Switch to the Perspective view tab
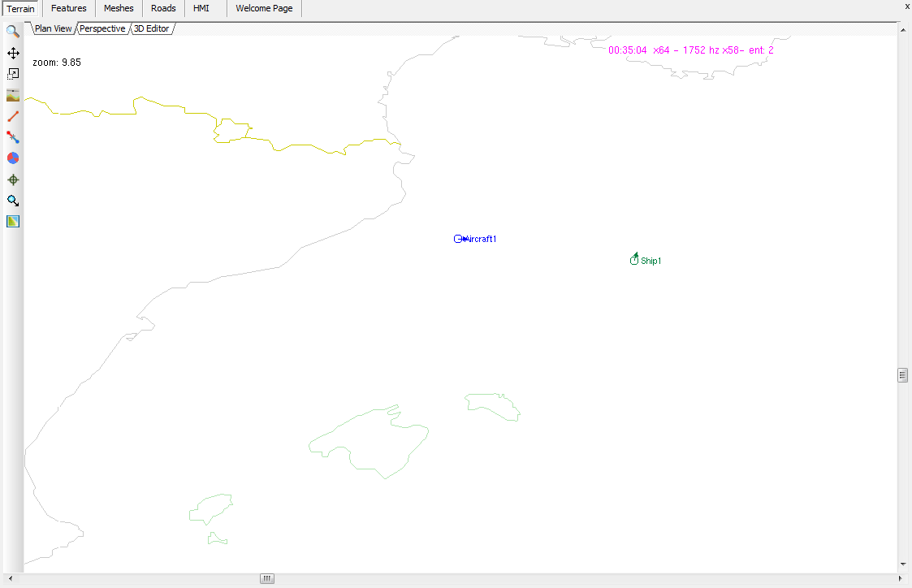This screenshot has height=588, width=912. click(x=102, y=28)
